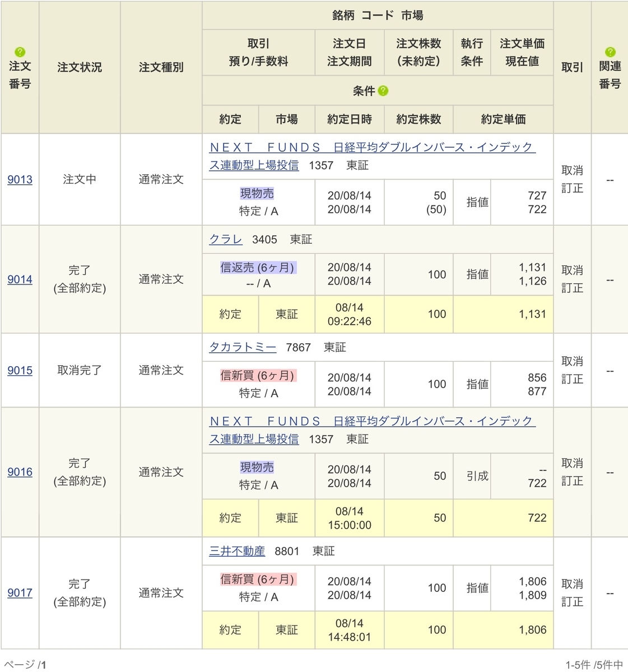The image size is (628, 672).
Task: Click 訂正 for order 9014
Action: point(572,288)
